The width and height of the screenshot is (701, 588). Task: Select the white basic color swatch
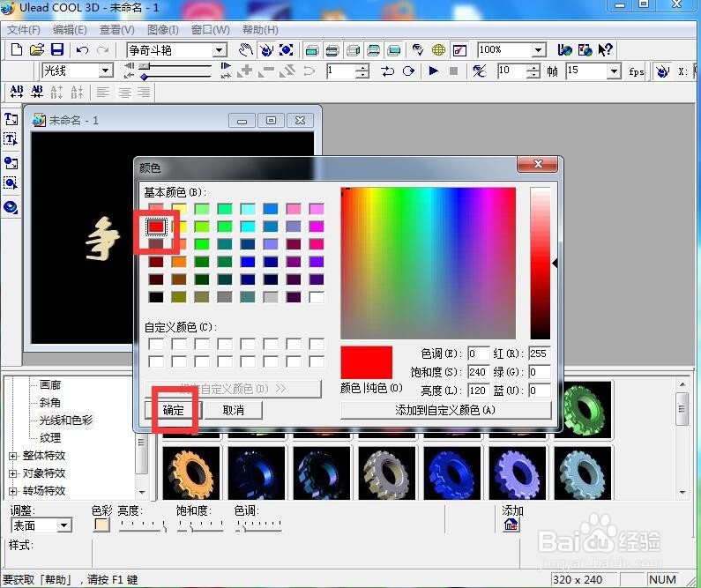tap(317, 297)
